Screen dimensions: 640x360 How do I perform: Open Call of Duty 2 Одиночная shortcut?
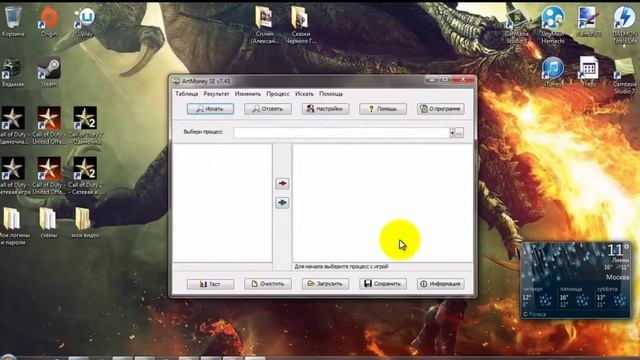pyautogui.click(x=85, y=125)
